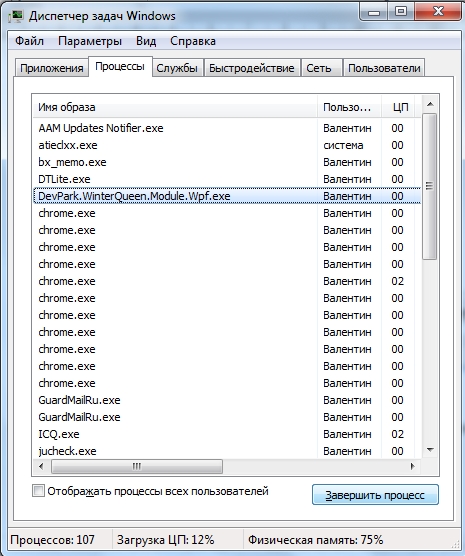The height and width of the screenshot is (556, 465).
Task: Switch to the Приложения tab
Action: coord(51,68)
